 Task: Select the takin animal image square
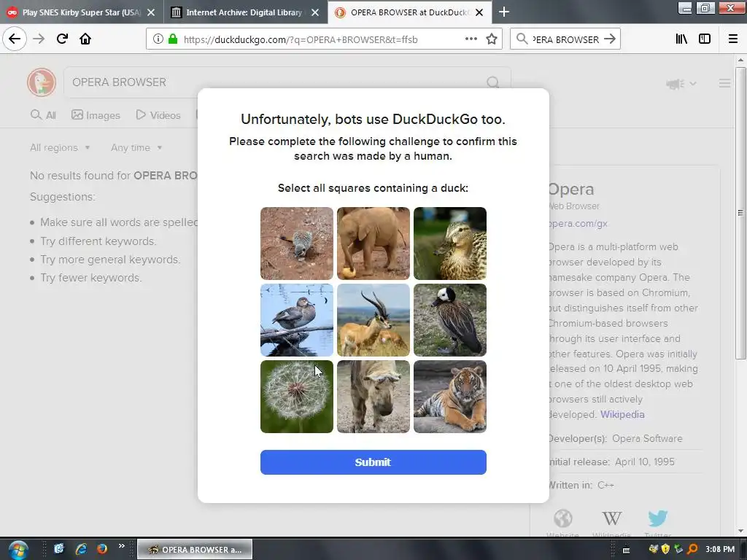coord(373,397)
